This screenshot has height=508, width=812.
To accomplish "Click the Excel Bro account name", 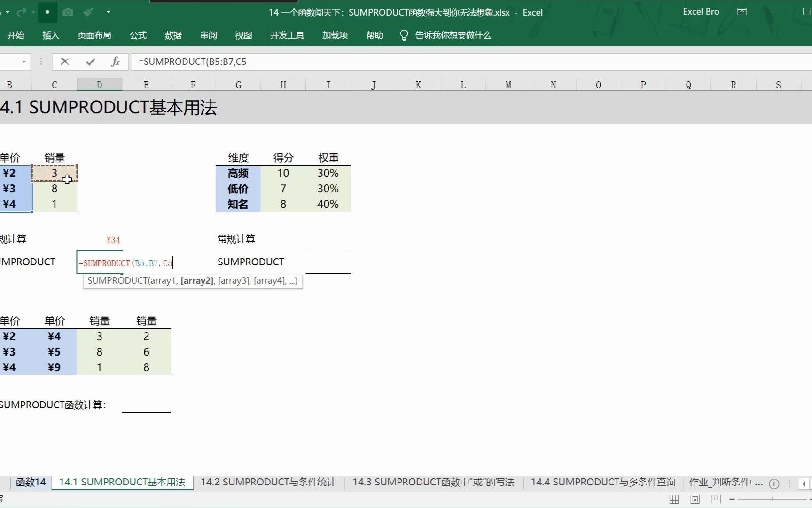I will [701, 12].
